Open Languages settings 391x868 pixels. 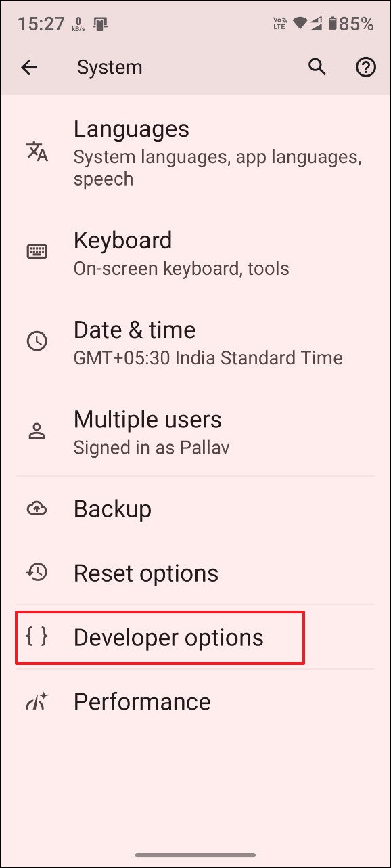(195, 152)
